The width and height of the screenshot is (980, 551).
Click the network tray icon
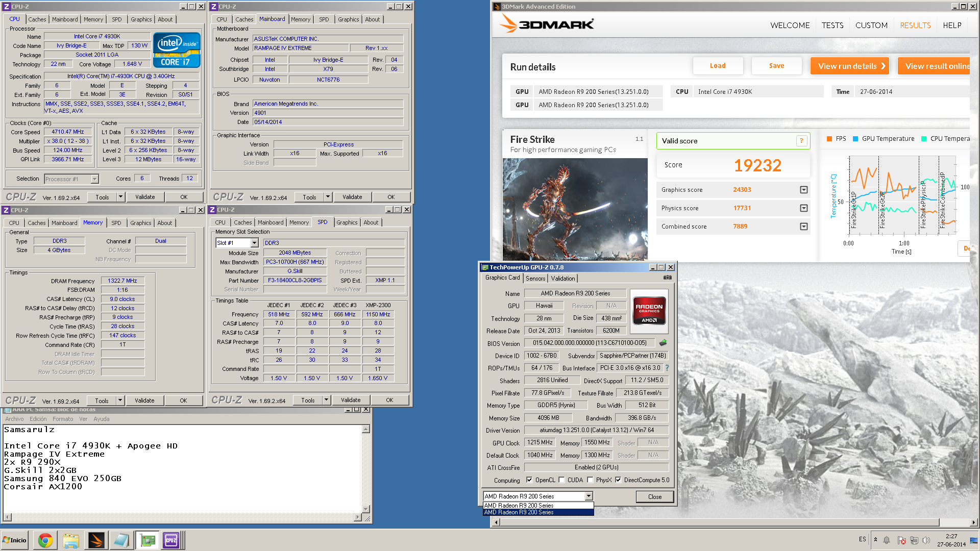pos(914,540)
